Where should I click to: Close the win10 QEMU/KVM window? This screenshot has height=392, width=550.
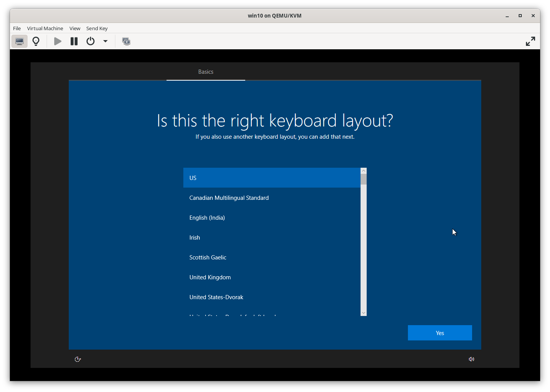(x=533, y=16)
